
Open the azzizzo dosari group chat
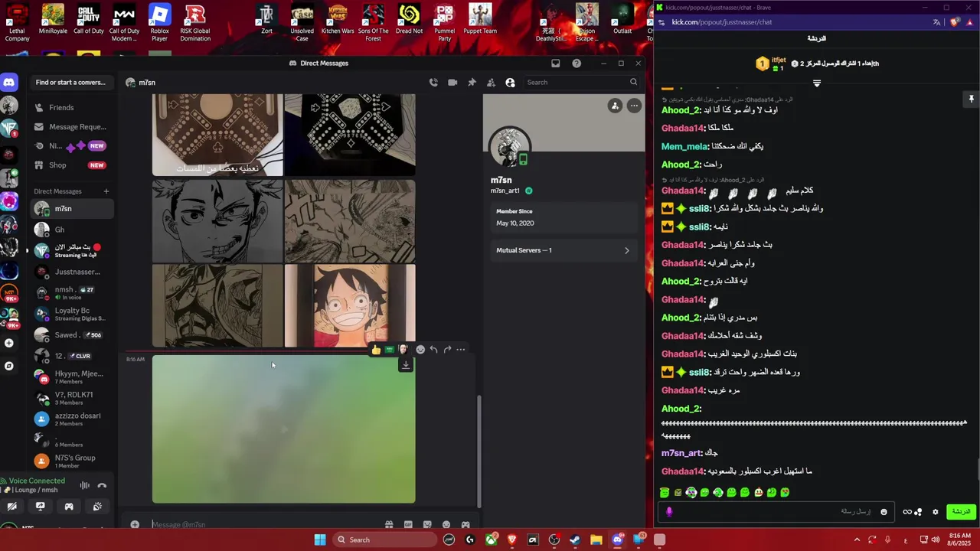[72, 419]
